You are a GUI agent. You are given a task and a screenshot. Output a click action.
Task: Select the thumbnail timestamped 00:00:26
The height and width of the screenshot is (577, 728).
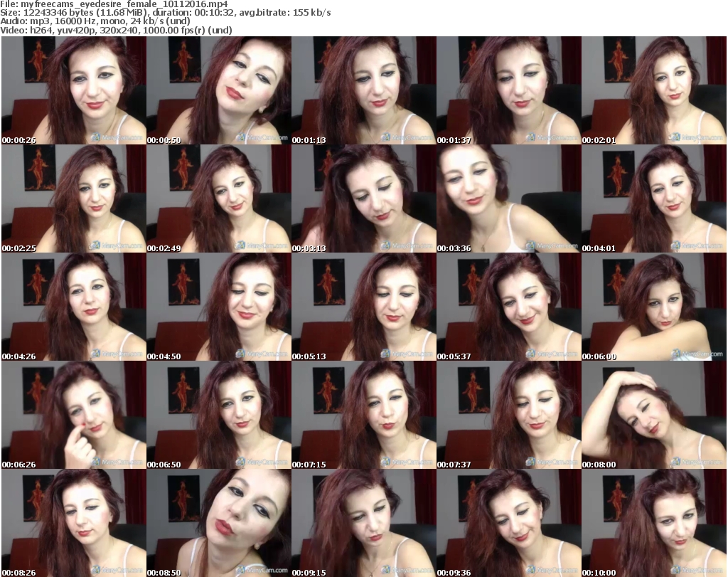point(74,90)
